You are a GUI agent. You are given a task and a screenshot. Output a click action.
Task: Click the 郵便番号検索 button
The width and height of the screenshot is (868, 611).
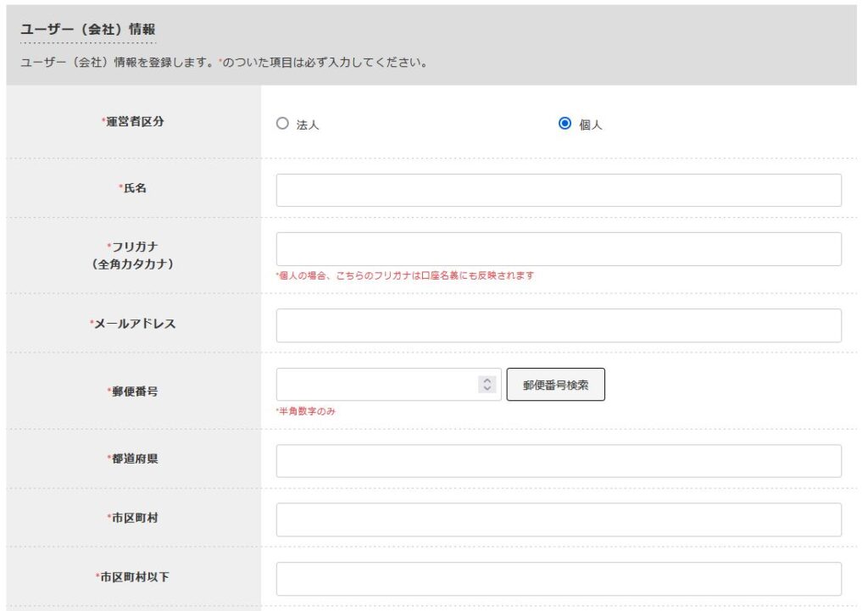point(555,385)
